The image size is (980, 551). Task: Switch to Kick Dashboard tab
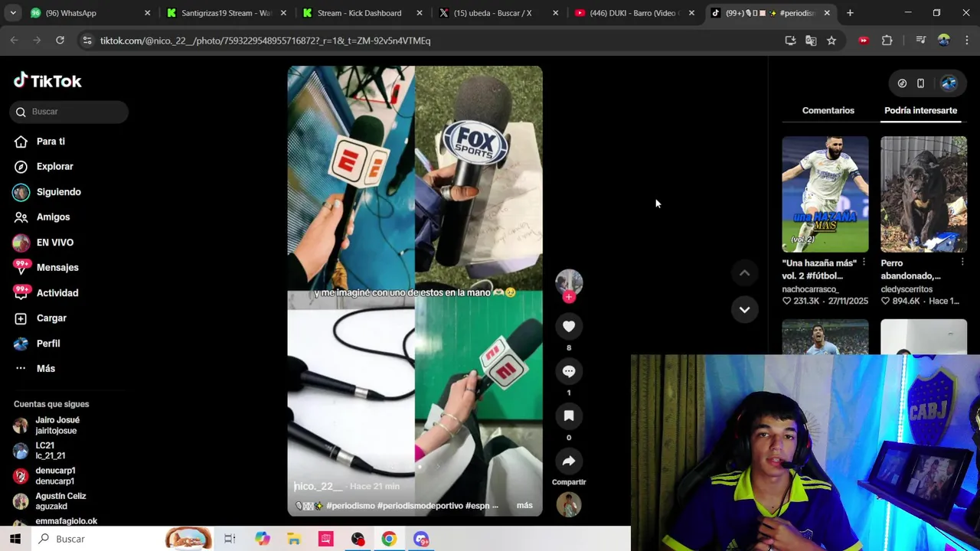[362, 13]
